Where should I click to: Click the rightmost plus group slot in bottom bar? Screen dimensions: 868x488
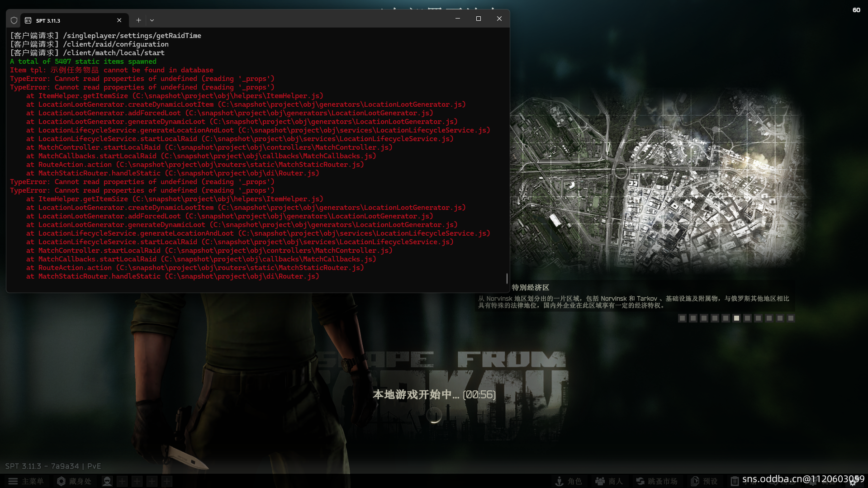[x=167, y=481]
